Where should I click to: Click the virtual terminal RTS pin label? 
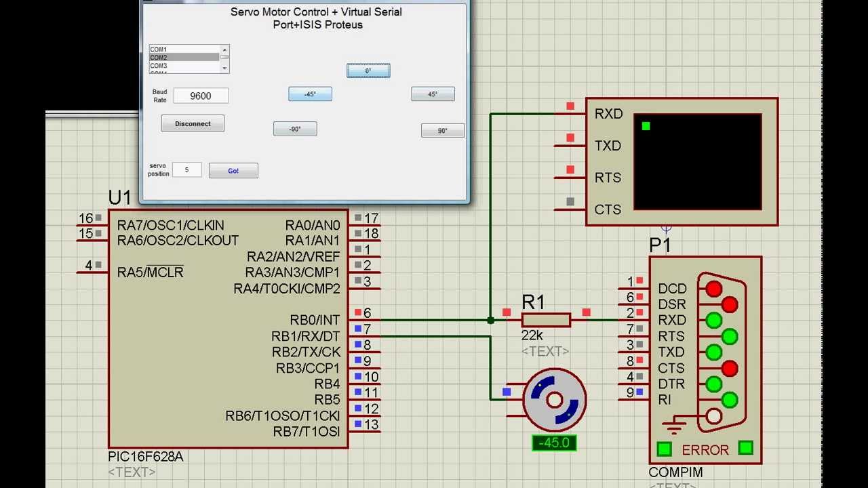(x=608, y=178)
